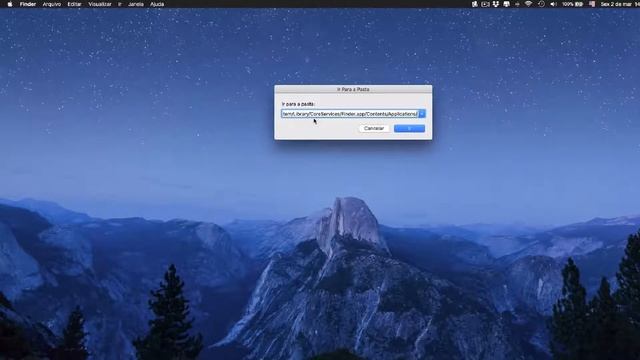Click the screen recording menu bar icon
This screenshot has width=640, height=360.
point(485,4)
